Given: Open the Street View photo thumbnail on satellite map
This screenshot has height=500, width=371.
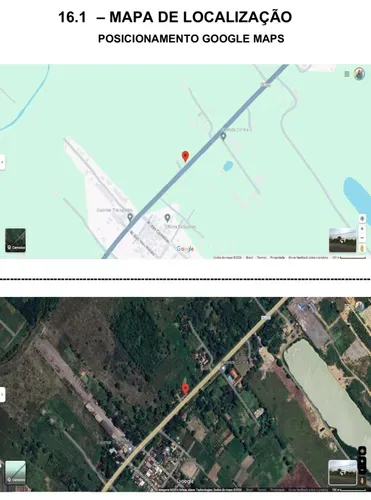Looking at the screenshot, I should click(342, 472).
